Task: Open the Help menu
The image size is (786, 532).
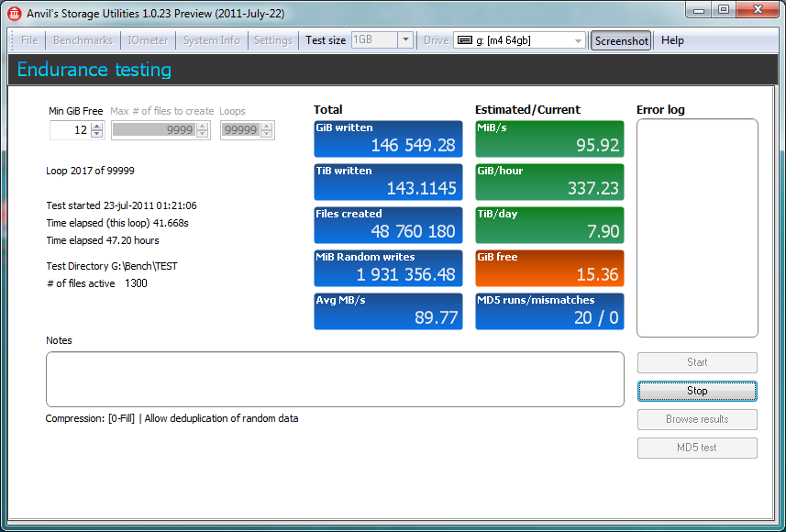Action: (672, 40)
